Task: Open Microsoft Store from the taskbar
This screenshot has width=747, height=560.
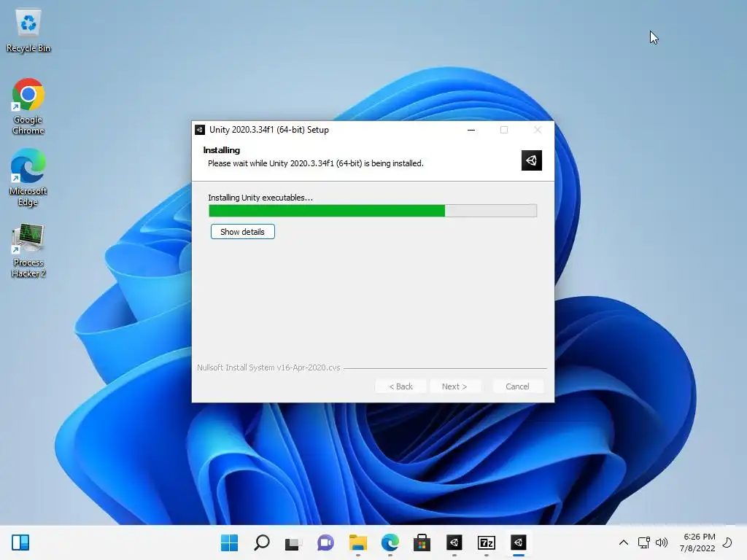Action: point(422,542)
